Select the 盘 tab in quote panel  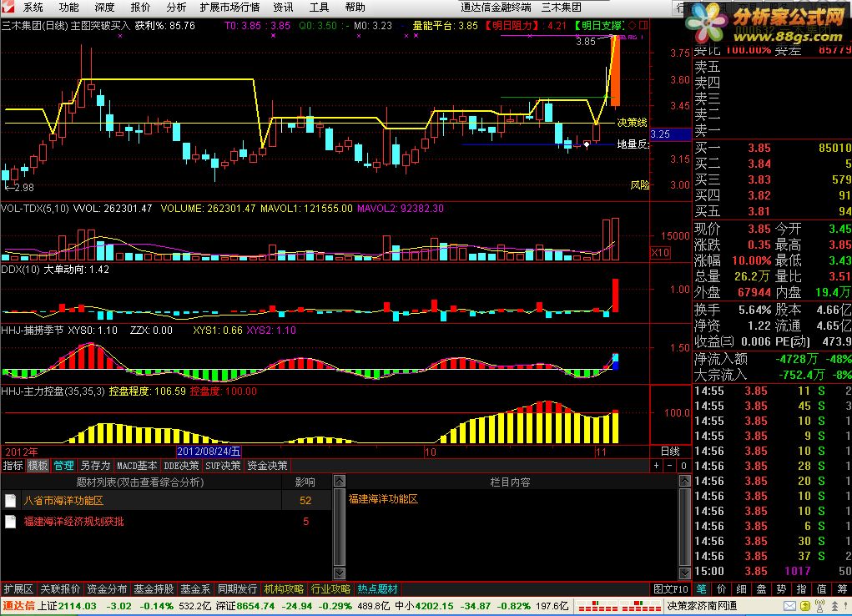coord(761,588)
